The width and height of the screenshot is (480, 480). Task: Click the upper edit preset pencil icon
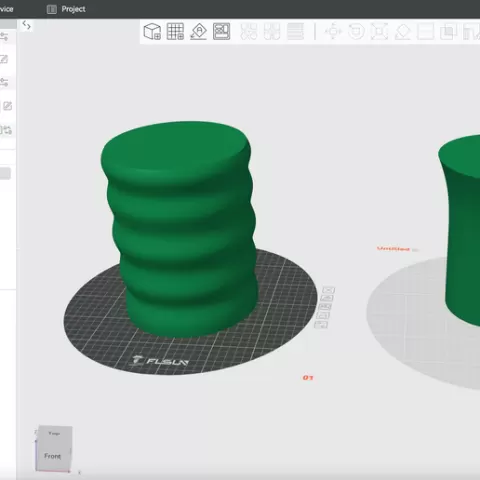pos(4,60)
